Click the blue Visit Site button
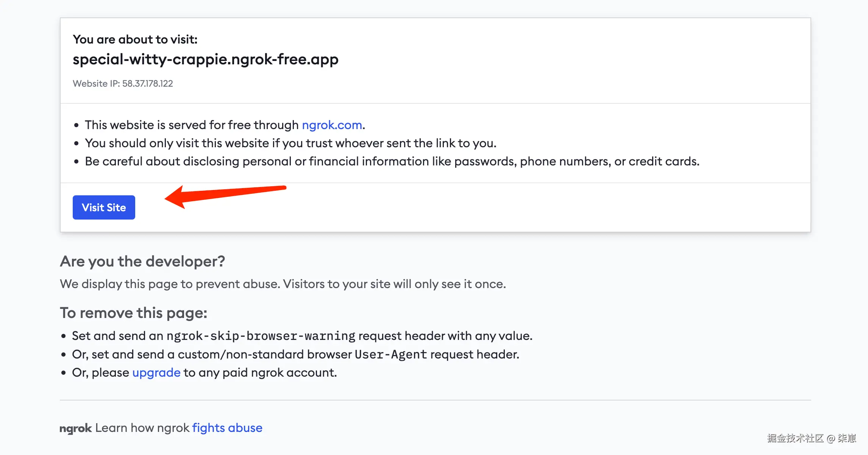The height and width of the screenshot is (455, 868). tap(104, 207)
